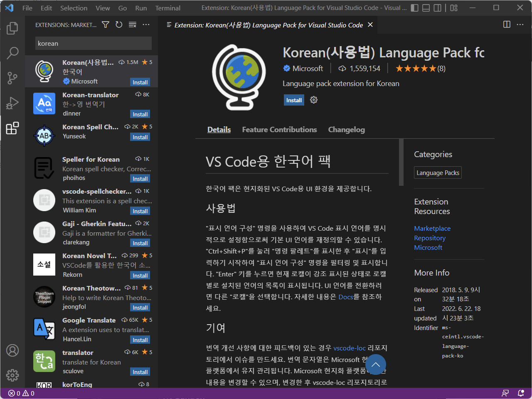This screenshot has width=532, height=399.
Task: Select Korean Theotown extension in list
Action: pyautogui.click(x=91, y=297)
